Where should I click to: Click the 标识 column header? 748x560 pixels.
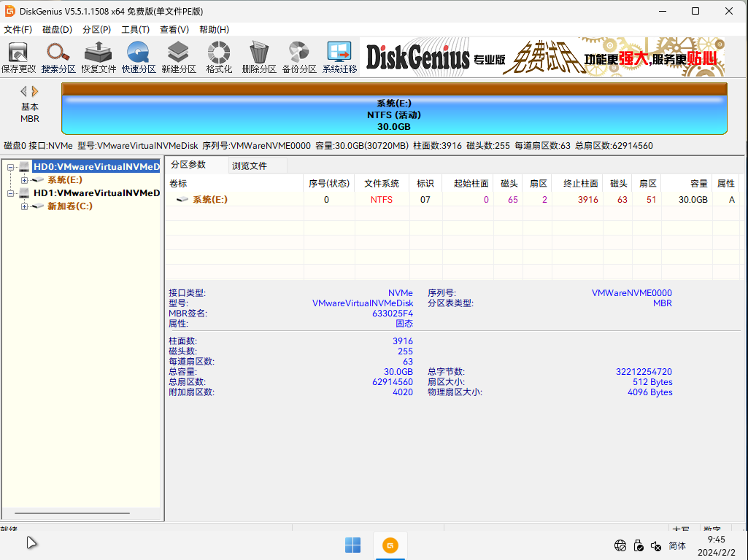[425, 184]
